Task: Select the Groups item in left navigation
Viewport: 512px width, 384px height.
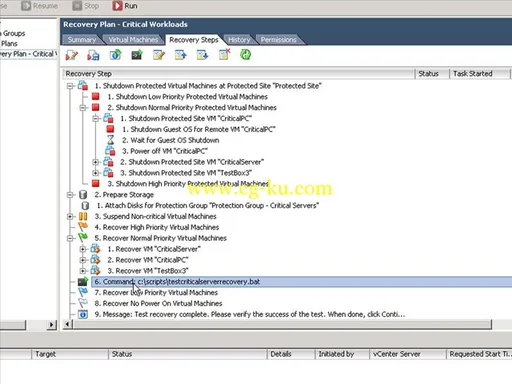Action: [14, 33]
